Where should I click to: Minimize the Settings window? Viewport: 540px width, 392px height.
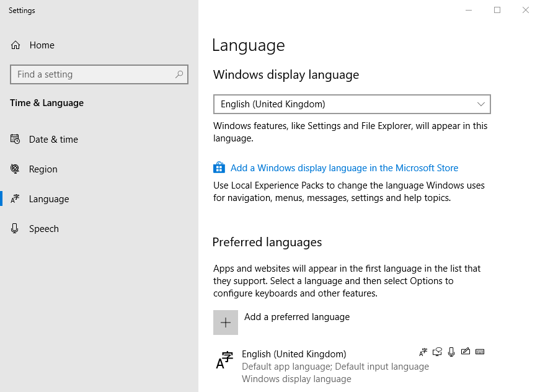click(x=469, y=10)
